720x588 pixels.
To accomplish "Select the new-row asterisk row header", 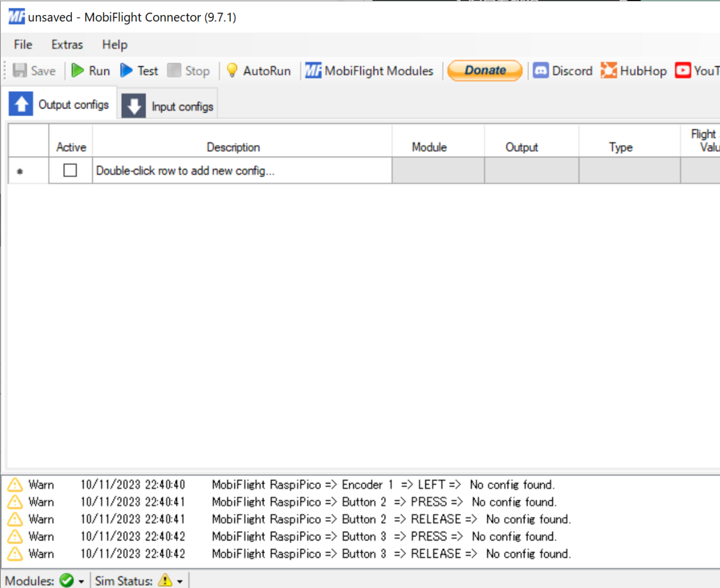I will tap(28, 170).
